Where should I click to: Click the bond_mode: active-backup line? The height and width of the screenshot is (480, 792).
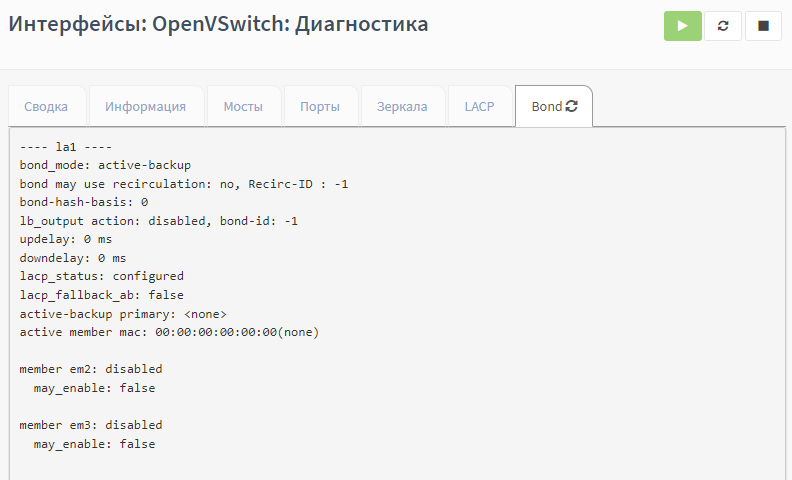[x=105, y=165]
